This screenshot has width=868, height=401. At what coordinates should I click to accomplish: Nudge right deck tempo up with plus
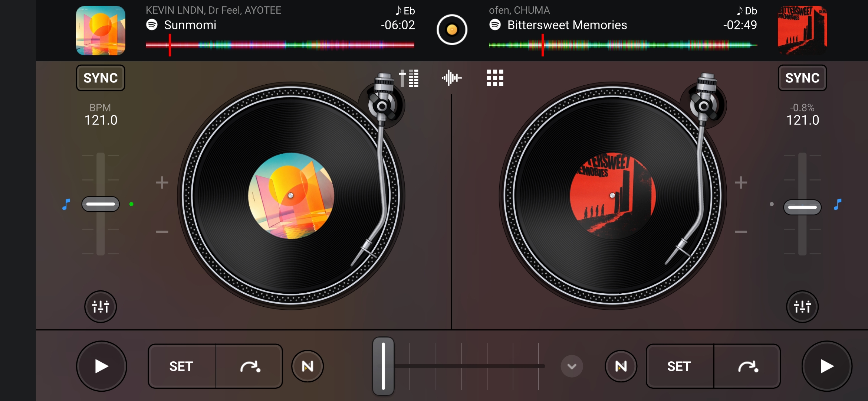coord(741,183)
